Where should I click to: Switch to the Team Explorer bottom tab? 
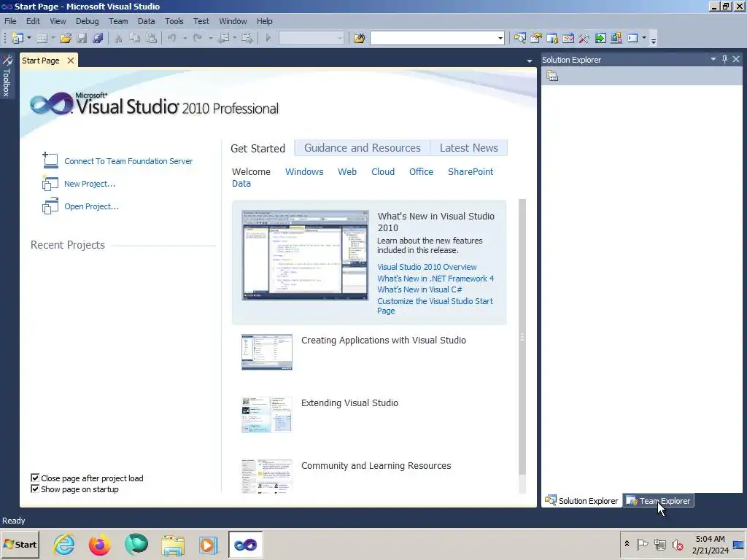pos(659,500)
